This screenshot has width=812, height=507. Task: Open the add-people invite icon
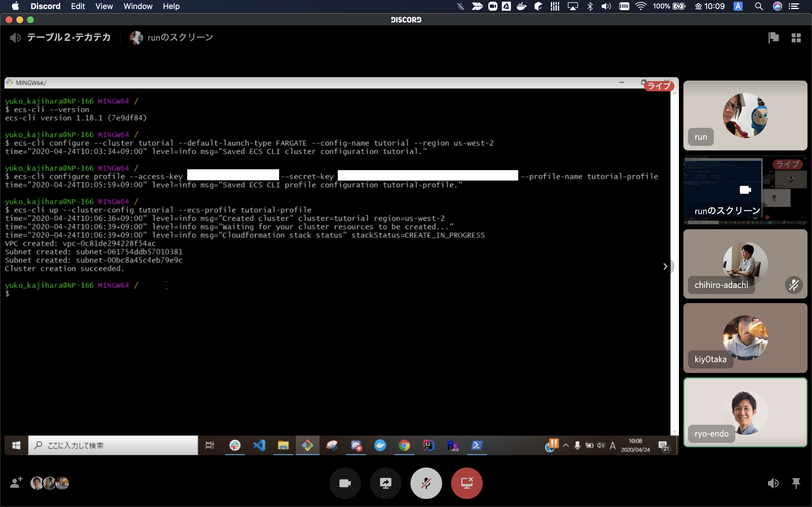point(16,483)
